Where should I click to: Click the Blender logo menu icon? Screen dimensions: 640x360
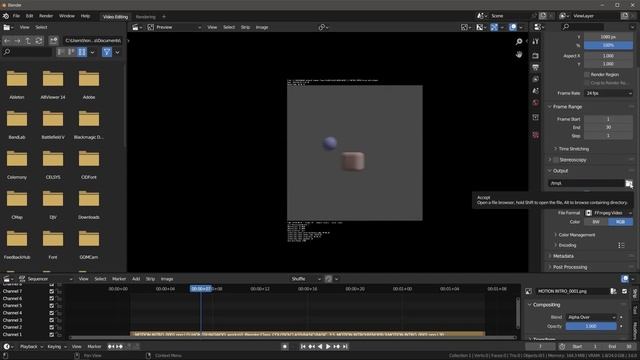pos(6,16)
